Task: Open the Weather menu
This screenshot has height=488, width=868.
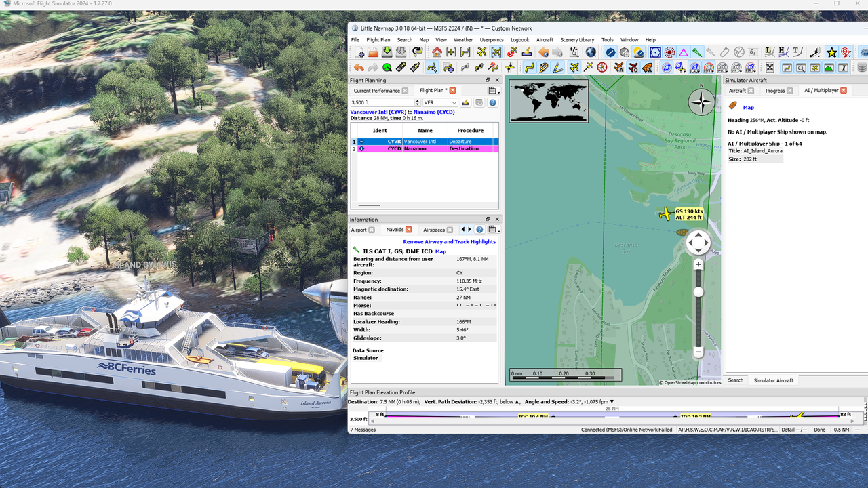Action: [x=463, y=40]
